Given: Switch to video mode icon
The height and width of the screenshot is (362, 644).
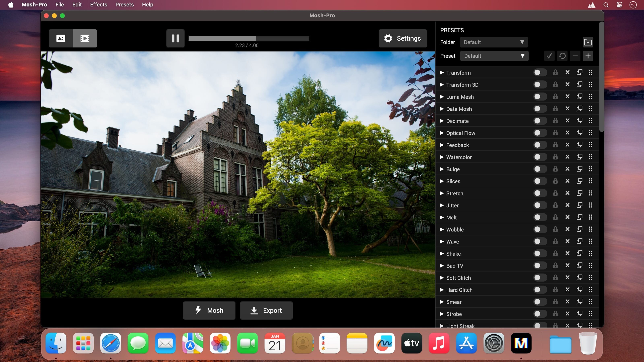Looking at the screenshot, I should point(85,38).
